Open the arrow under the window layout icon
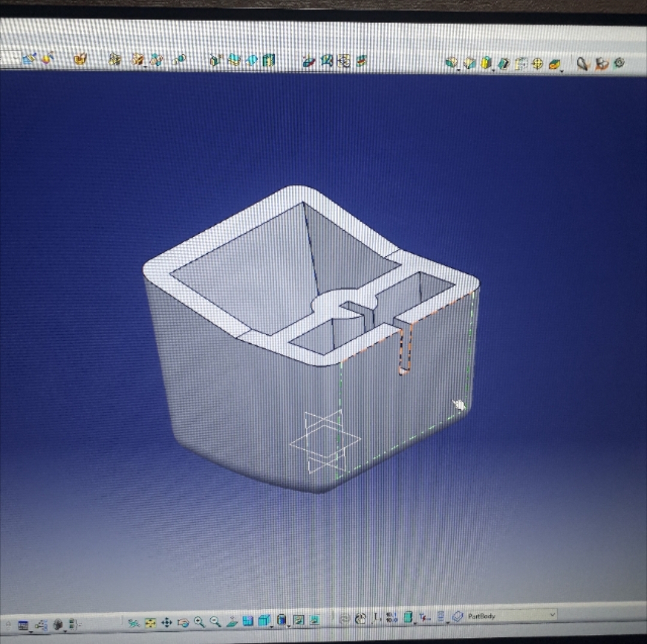647x644 pixels. click(x=31, y=631)
